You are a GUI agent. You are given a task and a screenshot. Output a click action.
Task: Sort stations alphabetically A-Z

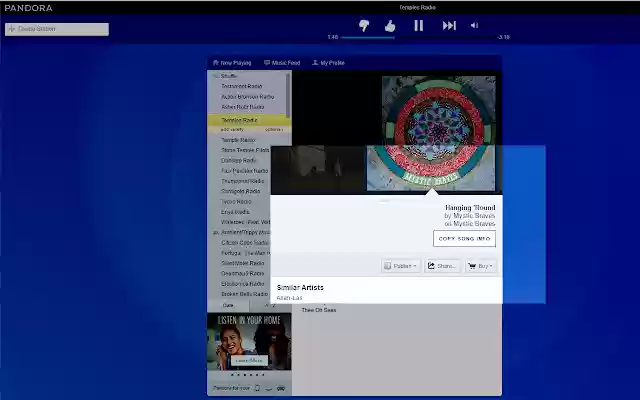click(x=270, y=305)
